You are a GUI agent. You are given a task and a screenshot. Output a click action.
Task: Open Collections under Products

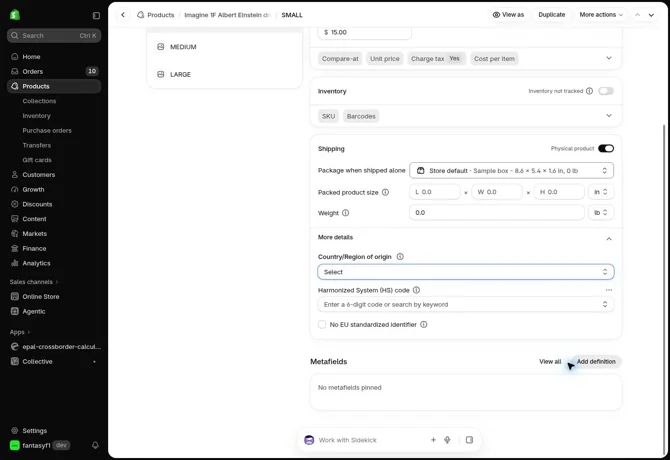point(39,101)
